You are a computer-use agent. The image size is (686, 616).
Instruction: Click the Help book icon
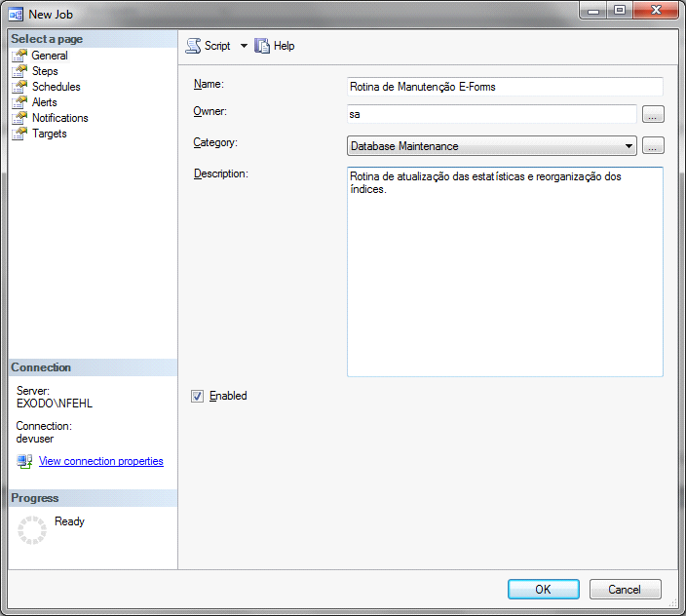point(261,46)
